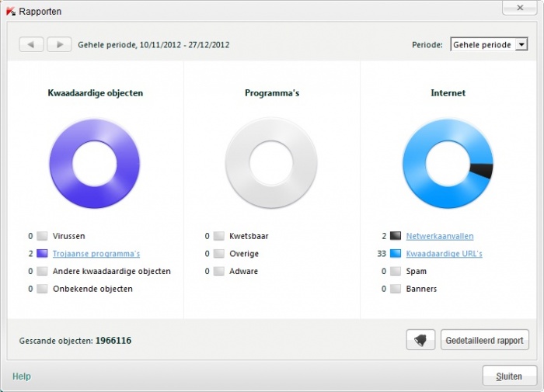Click the 'Periode:' label
The width and height of the screenshot is (544, 392).
(427, 45)
